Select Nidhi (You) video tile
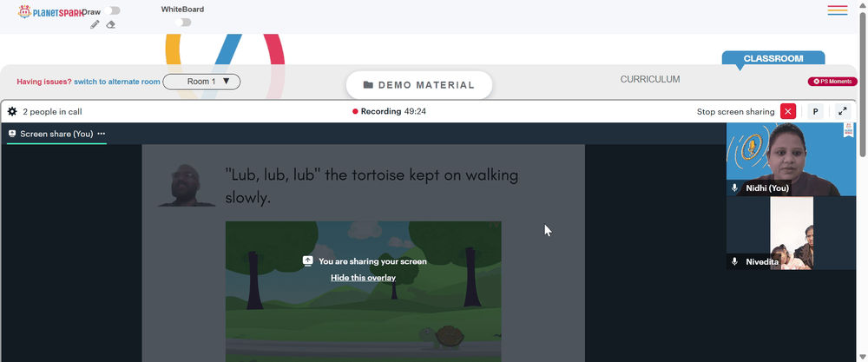The width and height of the screenshot is (868, 362). click(791, 160)
